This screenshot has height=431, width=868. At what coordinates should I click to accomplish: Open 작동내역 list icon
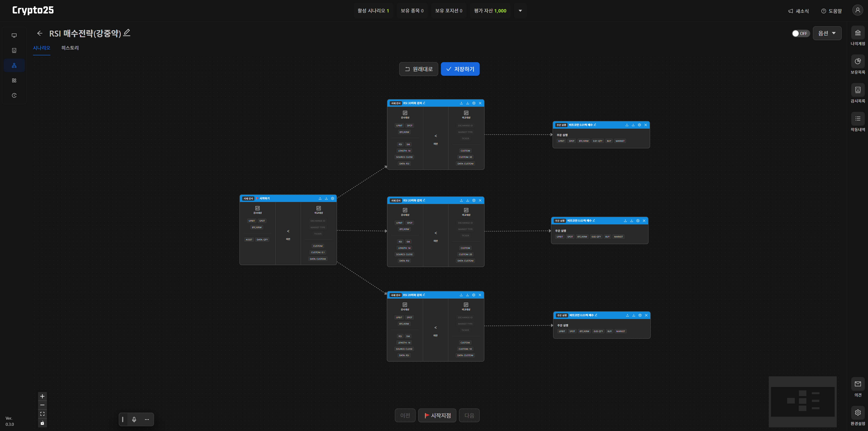[x=858, y=119]
